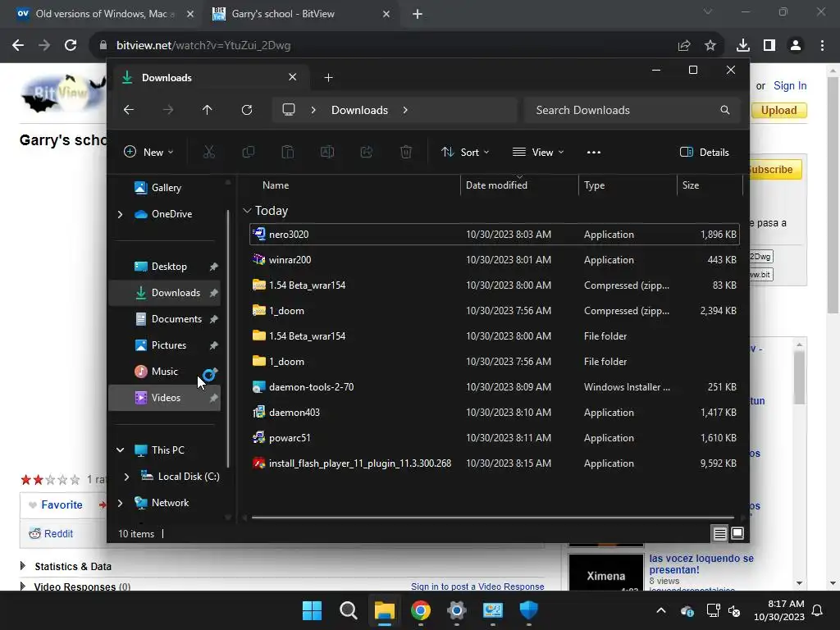Screen dimensions: 840x630
Task: Select the winrar200 application file
Action: (x=494, y=260)
